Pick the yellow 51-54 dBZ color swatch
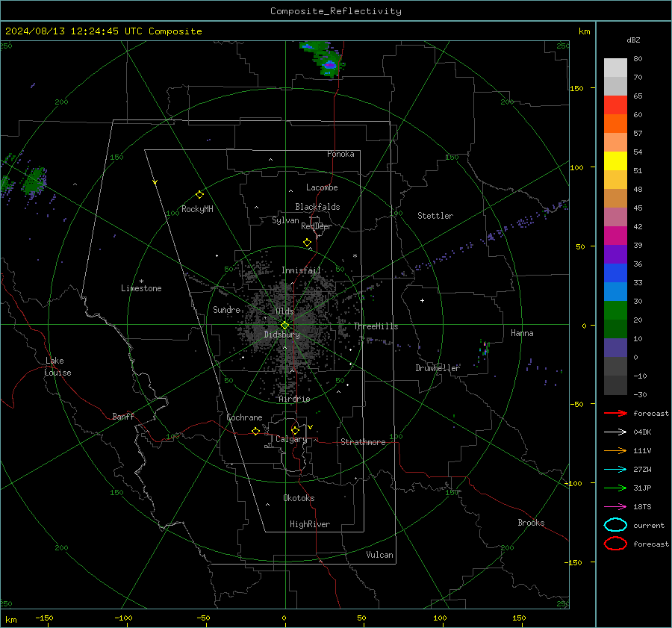The width and height of the screenshot is (672, 628). (615, 161)
